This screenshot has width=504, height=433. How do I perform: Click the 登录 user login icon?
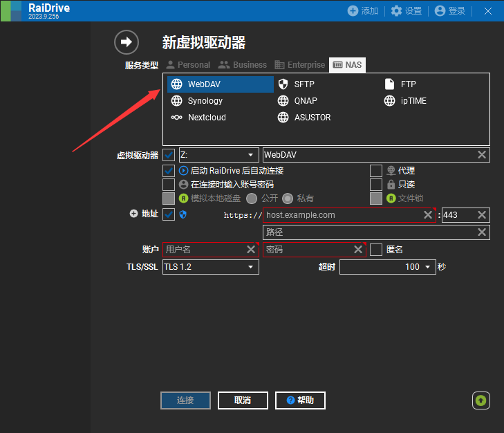(x=440, y=11)
